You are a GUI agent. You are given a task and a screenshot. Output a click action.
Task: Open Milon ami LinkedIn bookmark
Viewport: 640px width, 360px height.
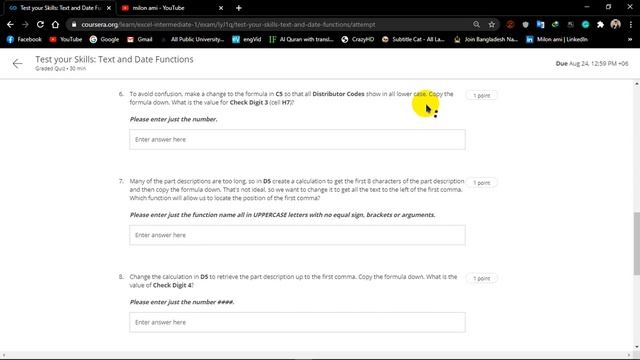[557, 39]
